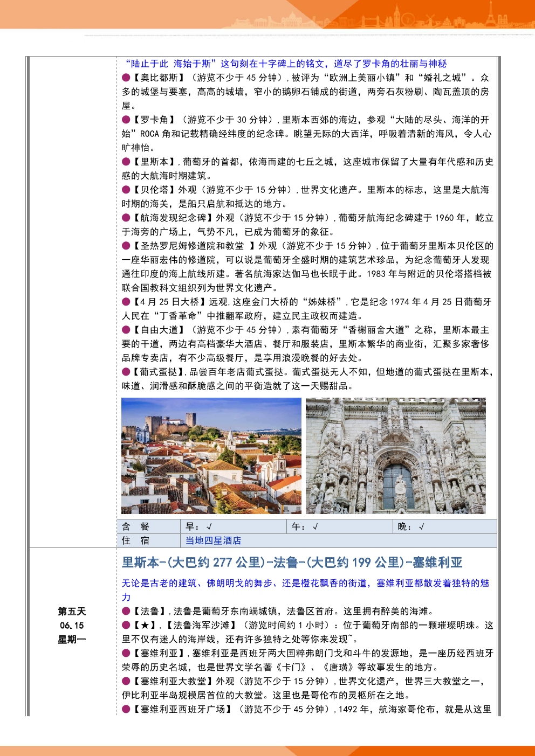
Task: Click the purple bullet before 【罗卡角】
Action: click(126, 120)
